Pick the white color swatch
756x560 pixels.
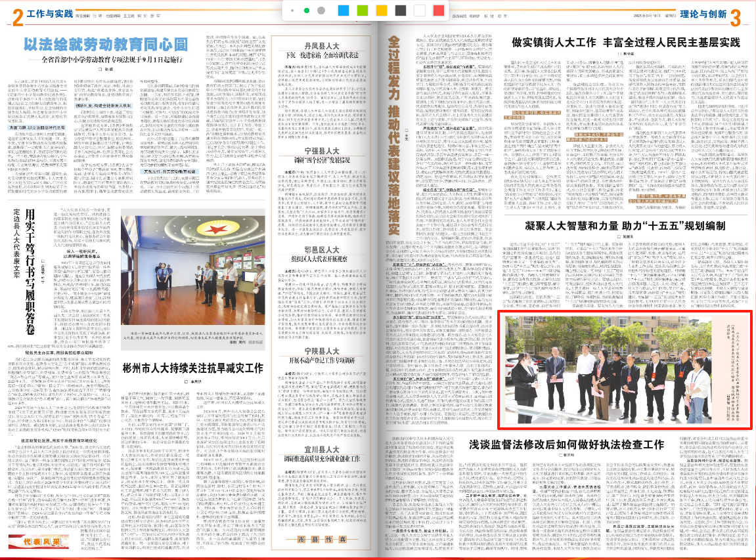(x=419, y=11)
